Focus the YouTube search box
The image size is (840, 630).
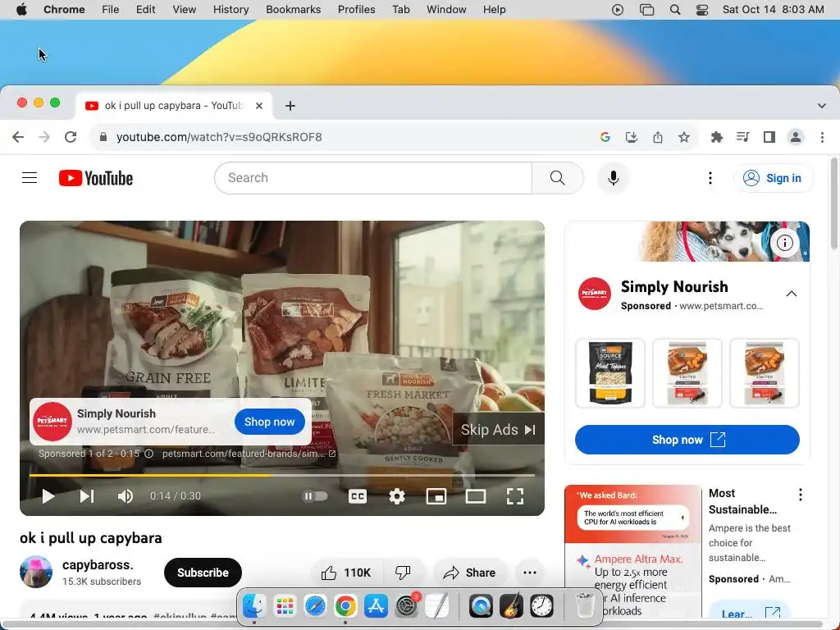(373, 178)
